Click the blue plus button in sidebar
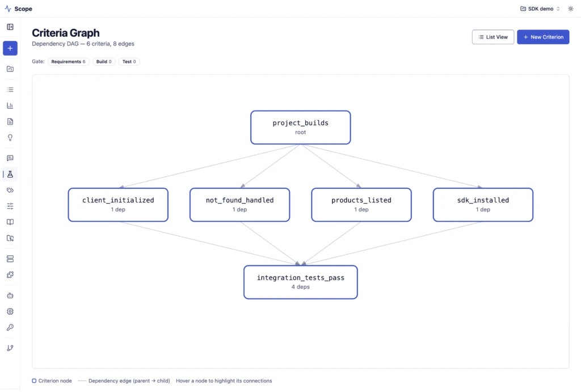Viewport: 581px width, 392px height. (x=10, y=48)
